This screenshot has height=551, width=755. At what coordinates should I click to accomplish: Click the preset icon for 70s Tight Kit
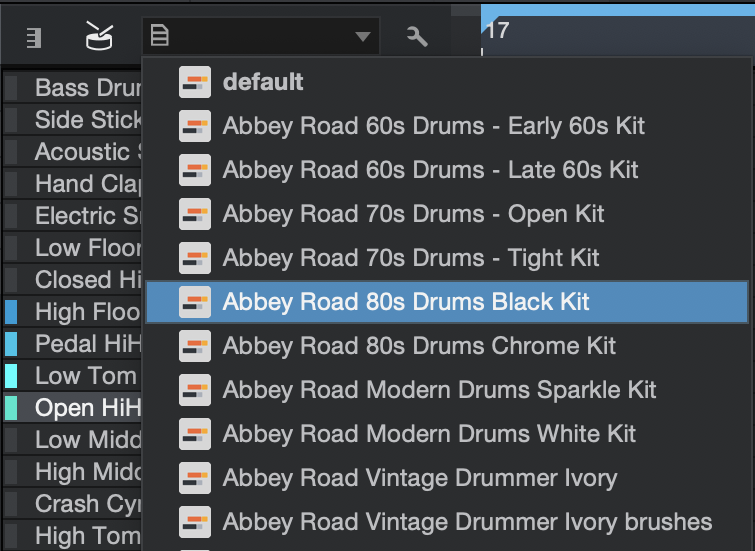[x=195, y=258]
